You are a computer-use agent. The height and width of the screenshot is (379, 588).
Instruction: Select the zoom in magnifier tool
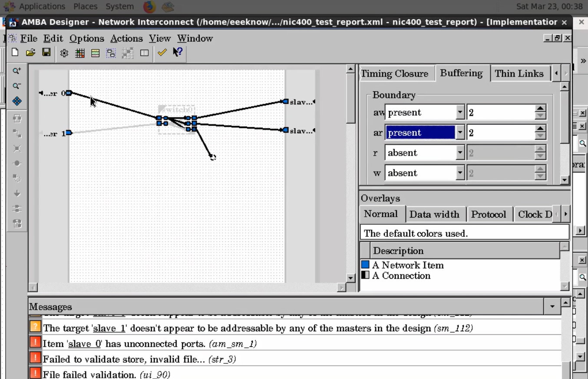(17, 71)
